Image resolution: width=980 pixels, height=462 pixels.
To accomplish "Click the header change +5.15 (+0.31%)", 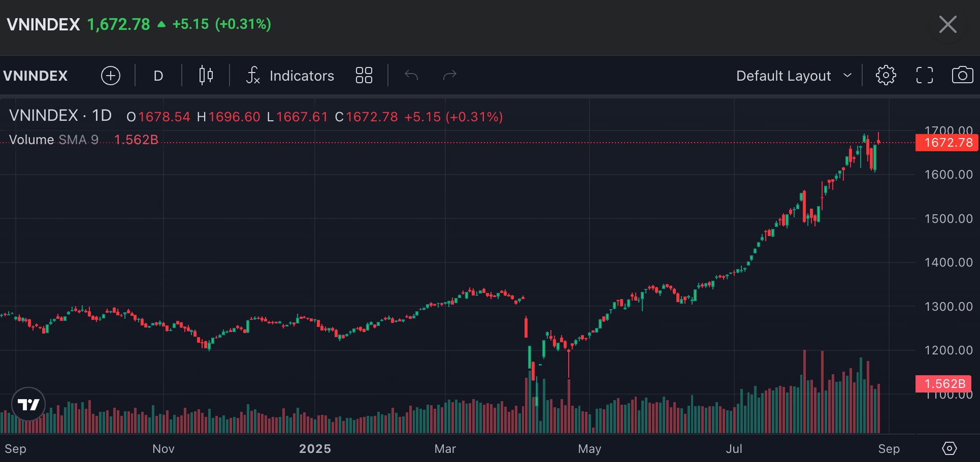I will pos(222,24).
